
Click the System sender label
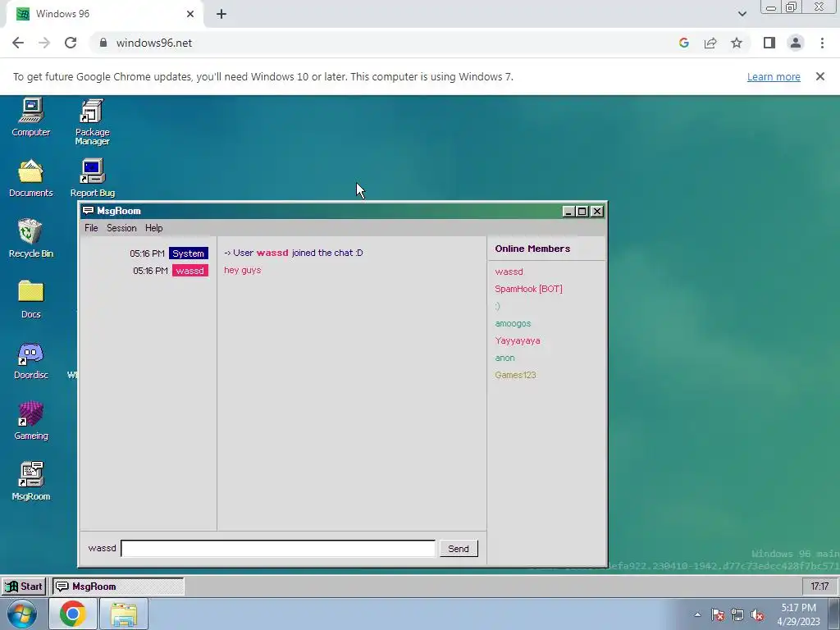pos(188,253)
